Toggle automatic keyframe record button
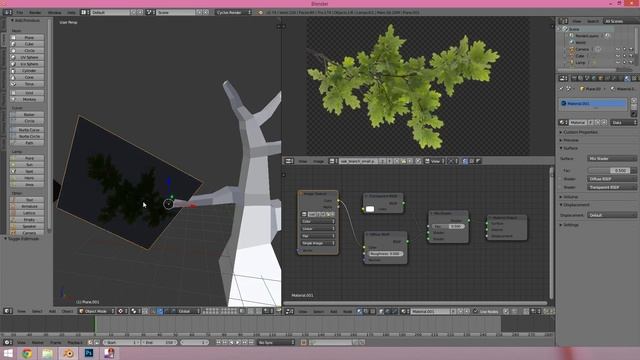 pyautogui.click(x=304, y=342)
